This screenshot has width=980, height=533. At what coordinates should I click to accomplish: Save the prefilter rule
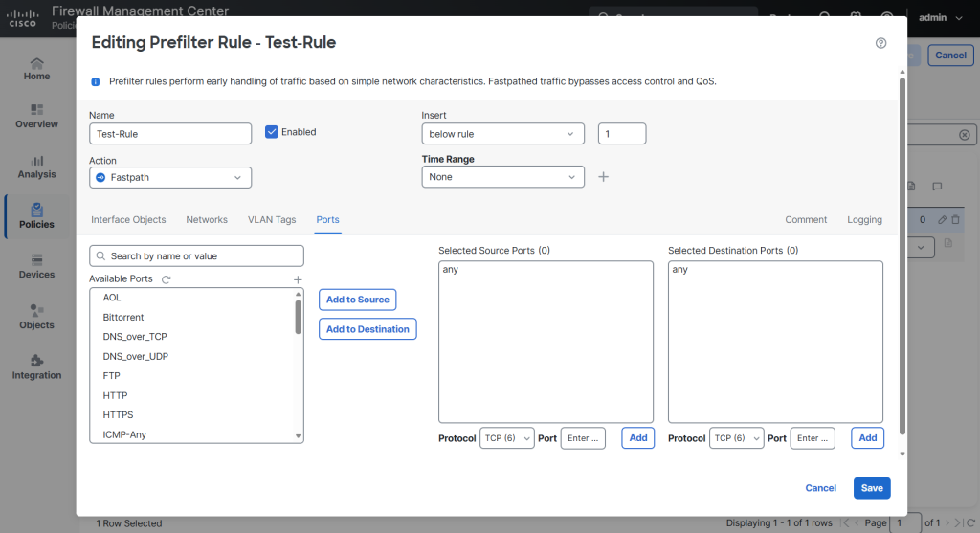872,488
